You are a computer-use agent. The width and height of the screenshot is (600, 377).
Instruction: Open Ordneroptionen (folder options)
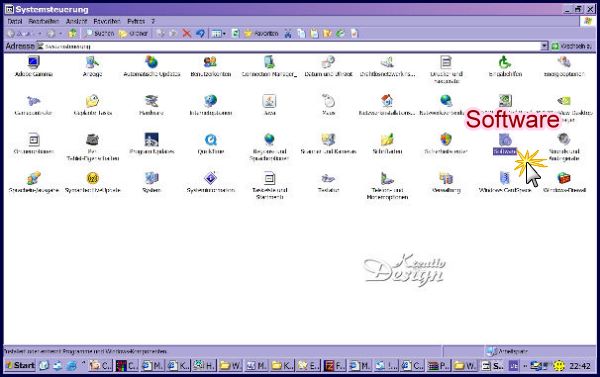point(34,144)
